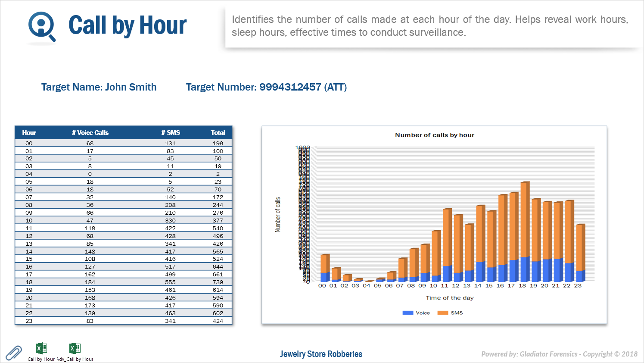The height and width of the screenshot is (363, 644).
Task: Click the Time of the day axis label
Action: (x=449, y=298)
